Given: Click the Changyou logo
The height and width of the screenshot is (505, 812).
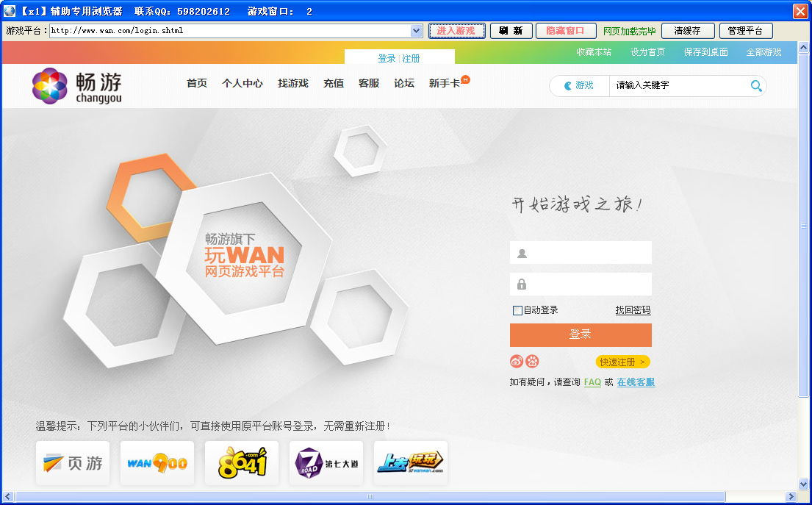Looking at the screenshot, I should (76, 86).
